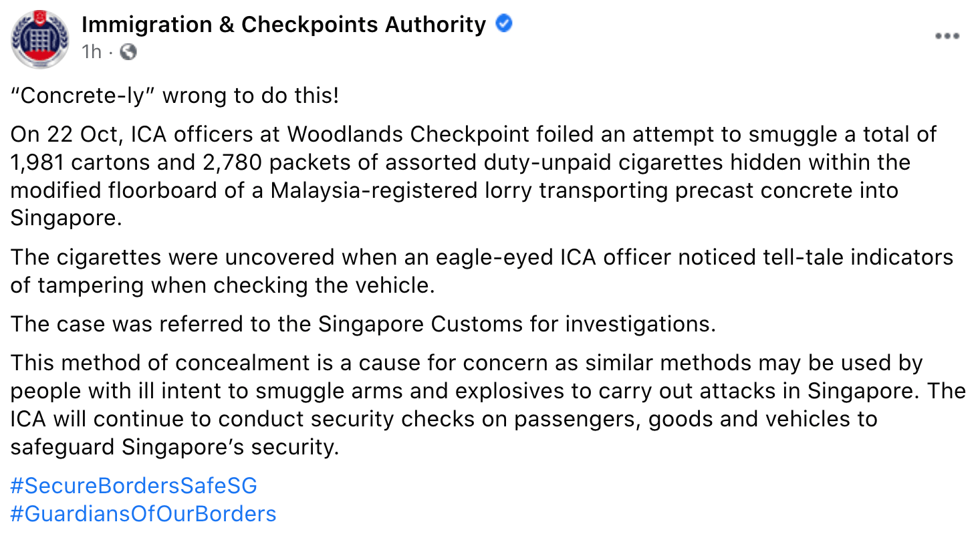Click "This method of concealment" sentence start
Viewport: 980px width, 540px height.
pos(160,363)
